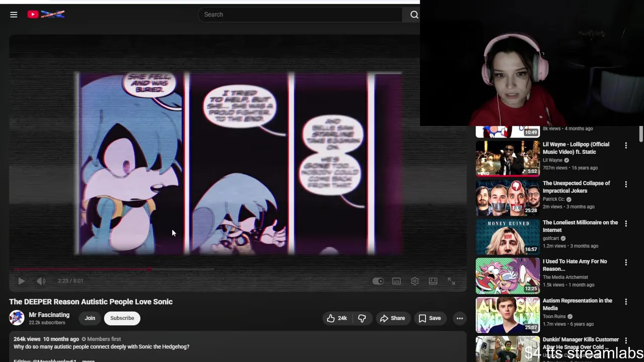Click inside the video frame to toggle playback
The height and width of the screenshot is (362, 644).
click(237, 163)
